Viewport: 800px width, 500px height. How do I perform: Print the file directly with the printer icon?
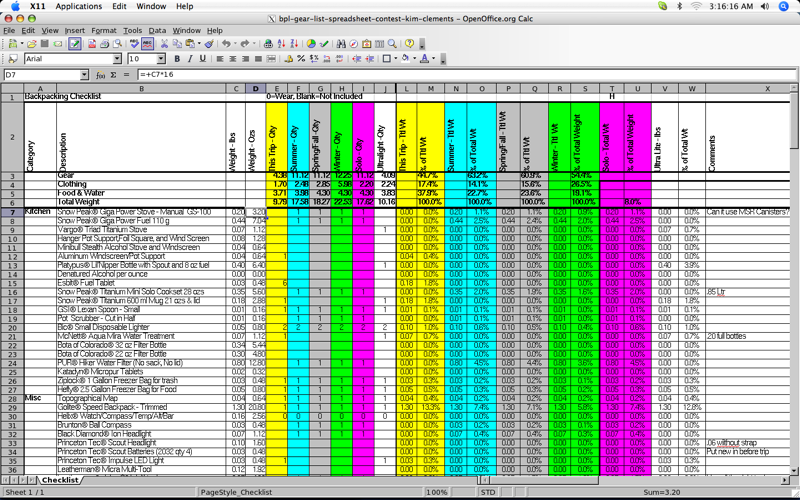105,44
